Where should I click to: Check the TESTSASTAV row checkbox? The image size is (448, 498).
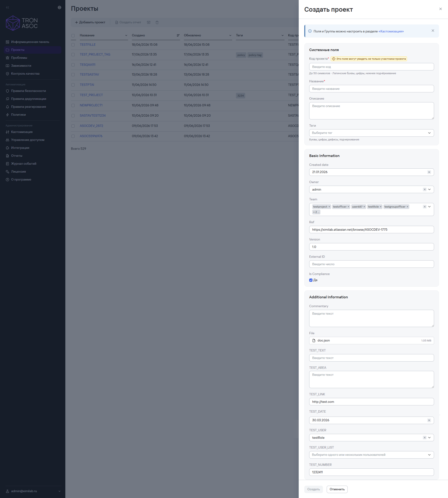(x=73, y=75)
